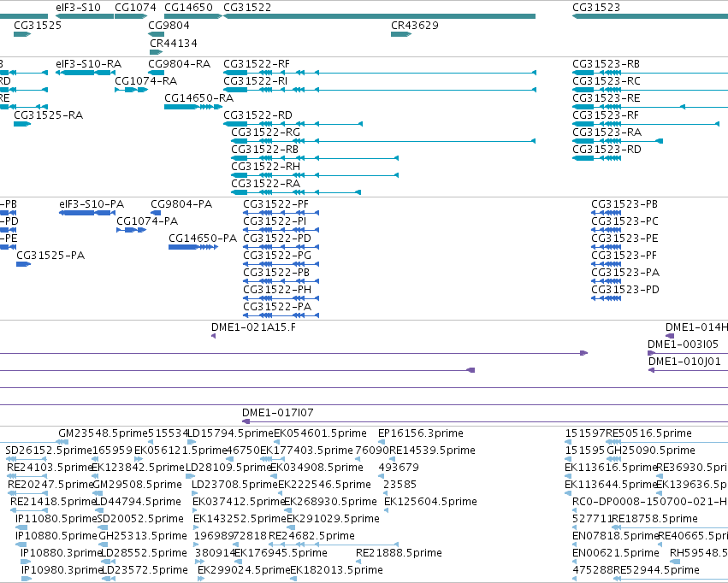Open the CR44134 gene label
This screenshot has width=728, height=583.
pos(174,43)
